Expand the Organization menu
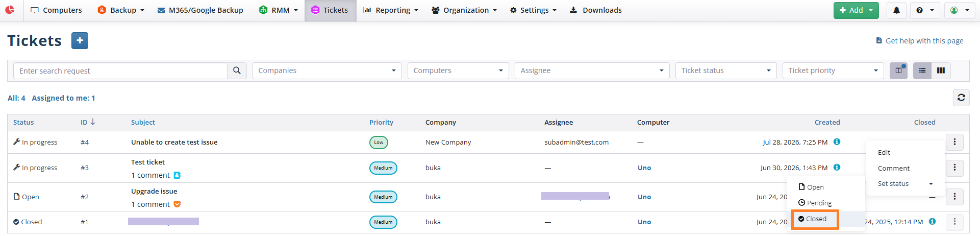 (x=464, y=10)
